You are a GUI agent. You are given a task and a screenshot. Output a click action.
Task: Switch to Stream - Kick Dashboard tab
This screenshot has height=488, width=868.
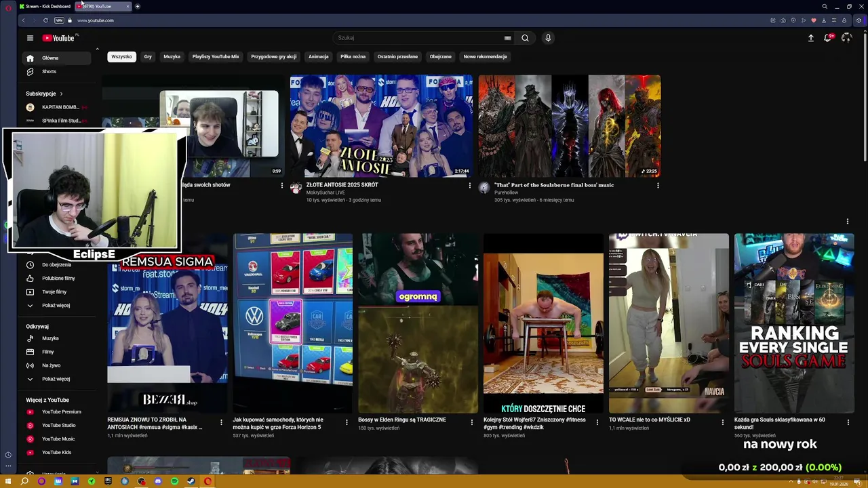pos(46,6)
